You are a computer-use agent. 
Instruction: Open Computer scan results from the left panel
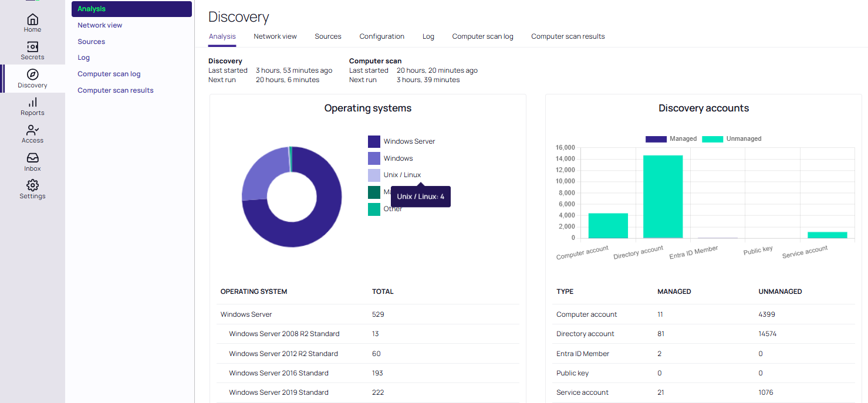click(x=115, y=90)
